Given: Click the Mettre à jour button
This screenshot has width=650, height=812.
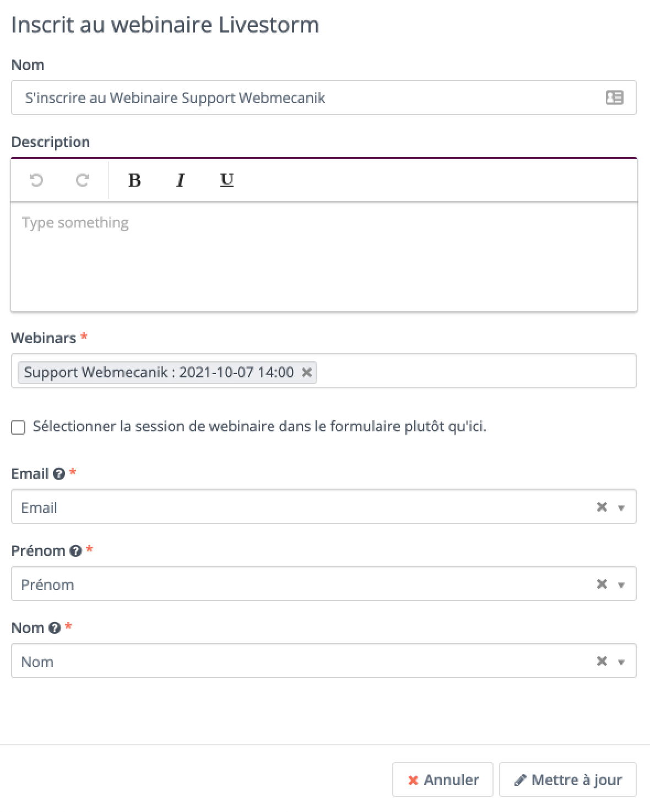Looking at the screenshot, I should [x=568, y=779].
